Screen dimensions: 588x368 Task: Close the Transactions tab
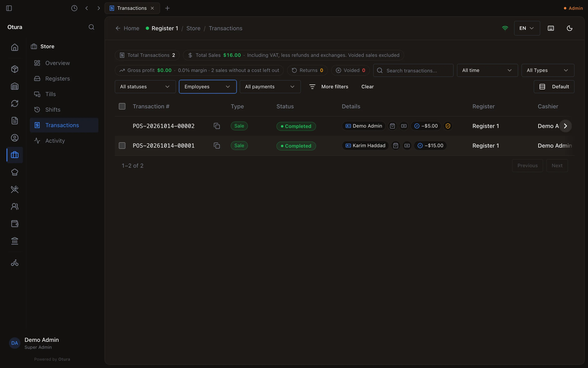pos(152,8)
